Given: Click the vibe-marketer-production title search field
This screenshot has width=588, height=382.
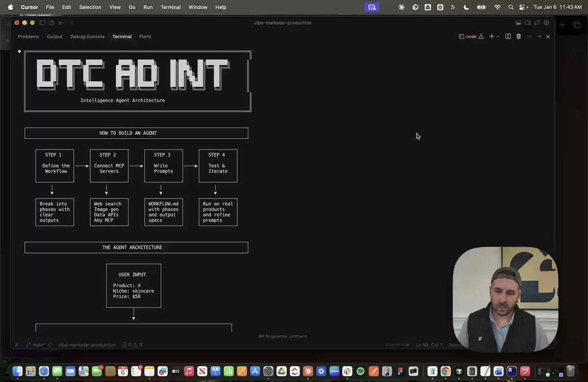Looking at the screenshot, I should (x=283, y=23).
